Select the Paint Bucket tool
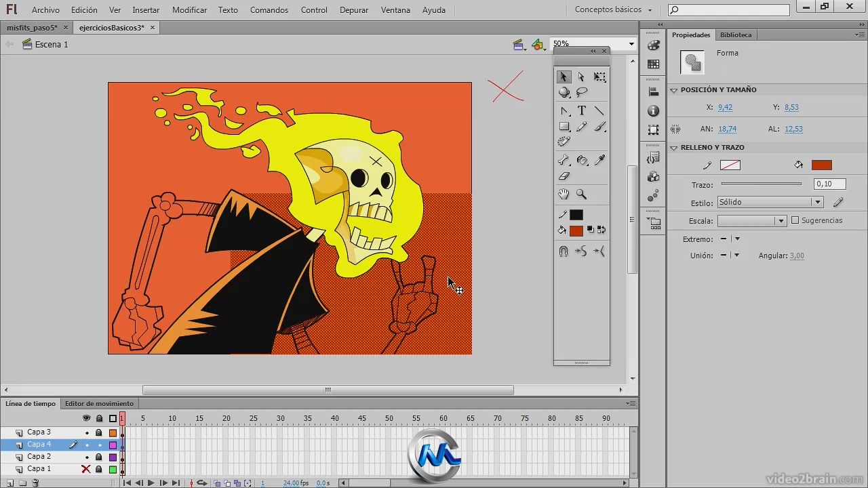868x488 pixels. 581,161
